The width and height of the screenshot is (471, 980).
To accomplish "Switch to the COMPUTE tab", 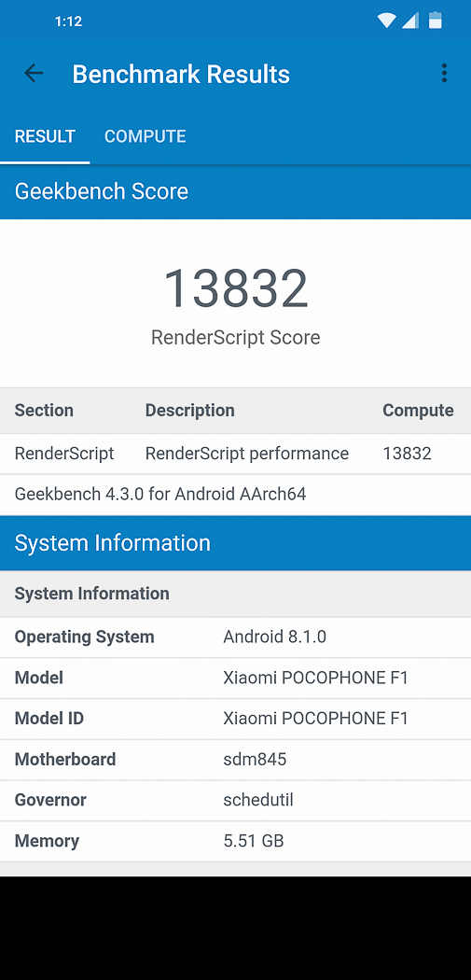I will 145,136.
